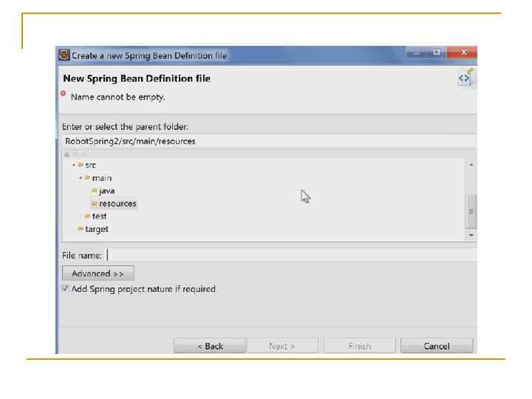Click the disabled Finish button
This screenshot has width=532, height=399.
point(360,346)
